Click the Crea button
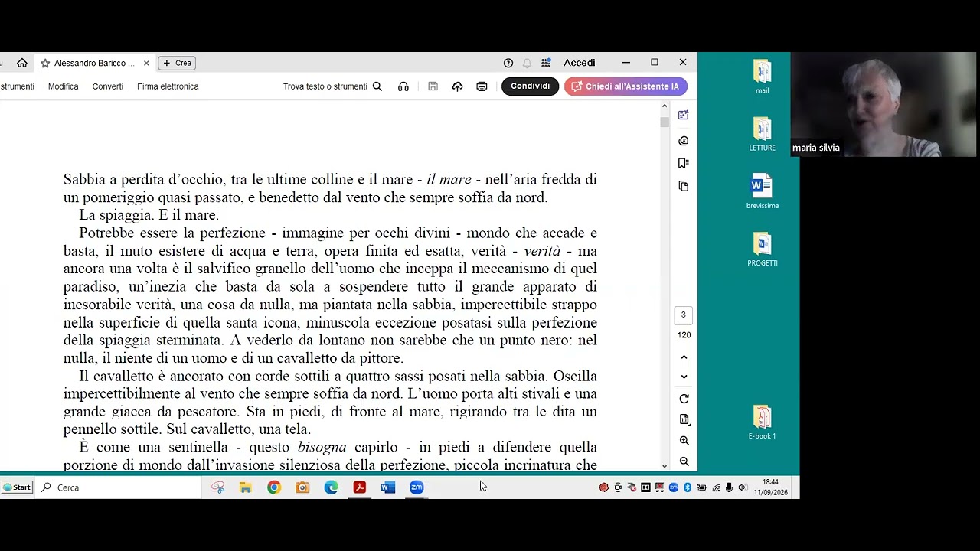Screen dimensions: 980x551 coord(177,63)
